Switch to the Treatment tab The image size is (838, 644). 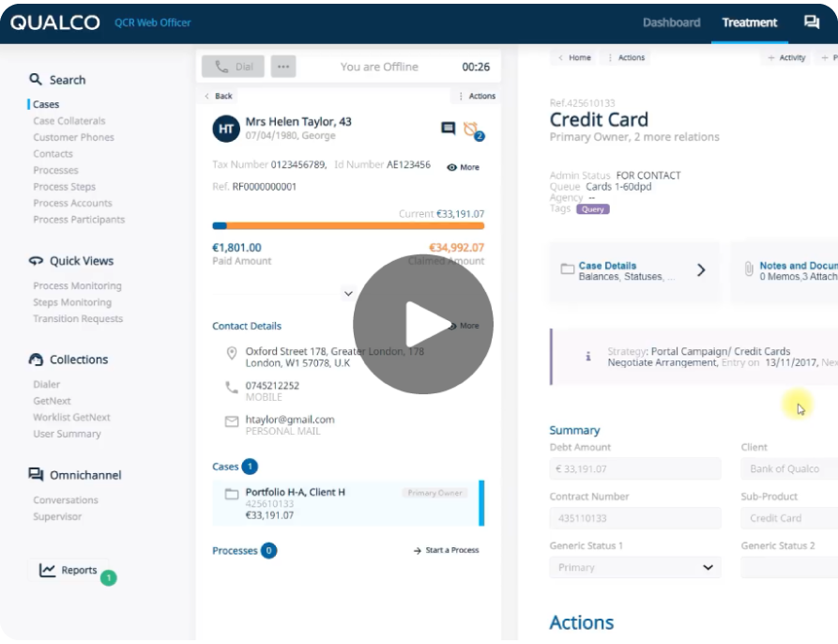coord(748,22)
